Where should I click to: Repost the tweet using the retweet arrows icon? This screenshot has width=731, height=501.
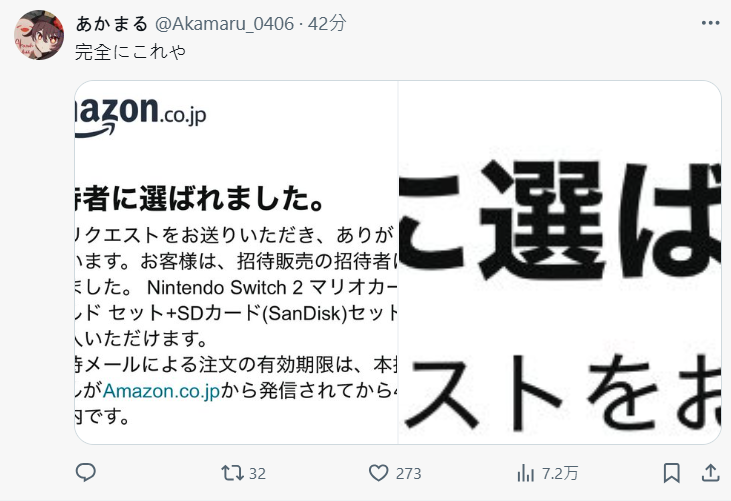click(x=232, y=473)
